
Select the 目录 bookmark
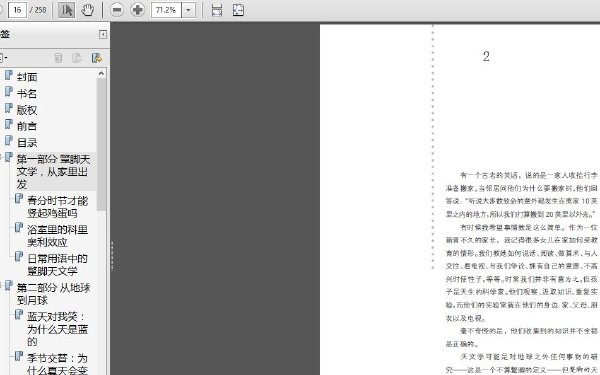27,143
